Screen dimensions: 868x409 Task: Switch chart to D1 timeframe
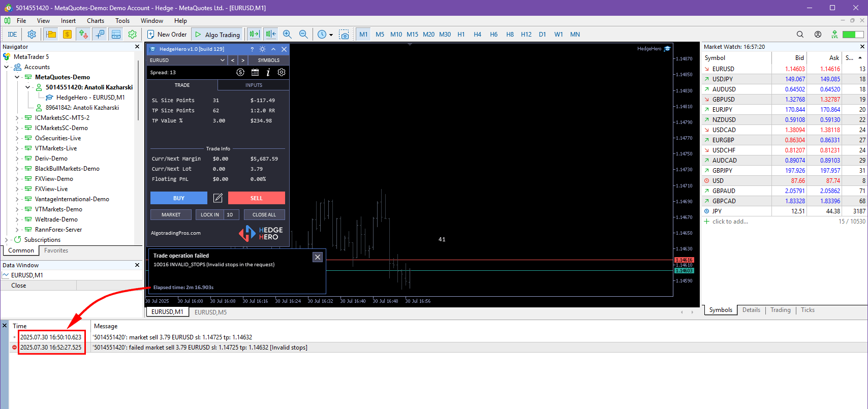543,35
